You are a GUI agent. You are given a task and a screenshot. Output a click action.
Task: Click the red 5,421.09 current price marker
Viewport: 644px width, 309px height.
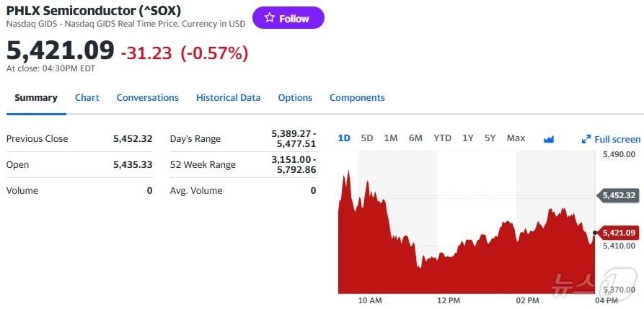pos(619,233)
